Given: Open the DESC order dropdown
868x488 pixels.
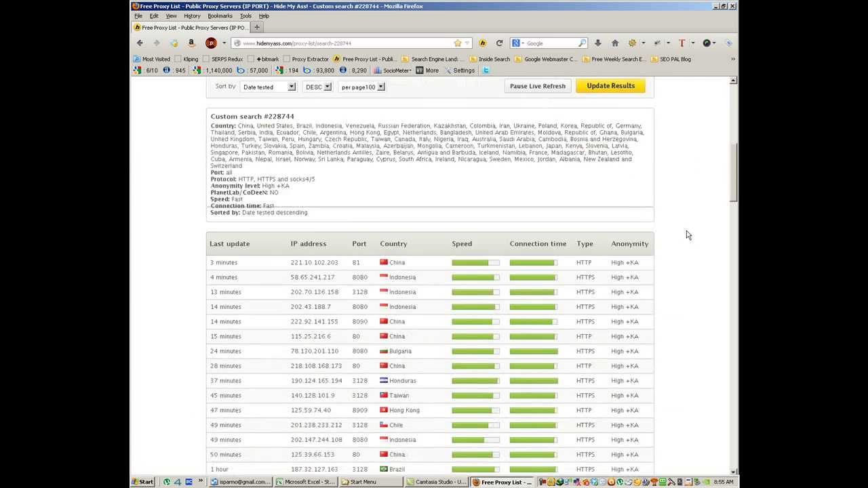Looking at the screenshot, I should point(317,87).
